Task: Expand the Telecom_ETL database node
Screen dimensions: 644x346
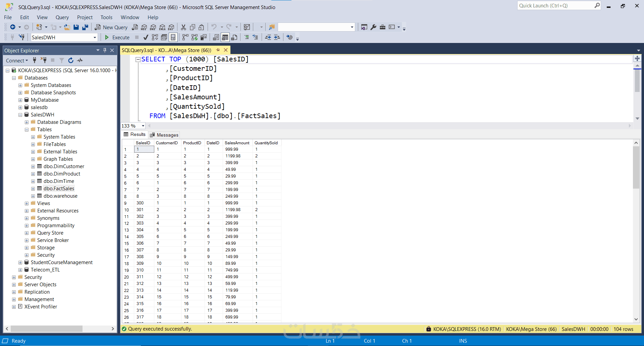Action: coord(20,270)
